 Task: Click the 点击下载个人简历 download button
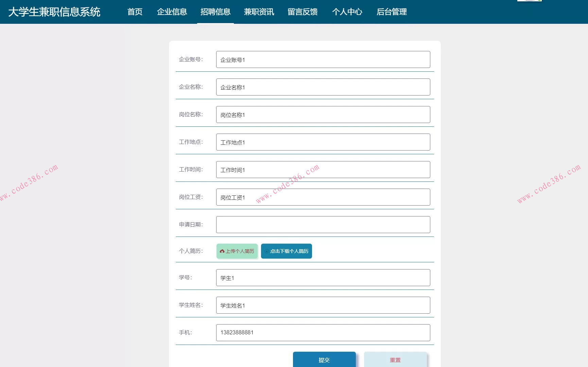click(286, 251)
